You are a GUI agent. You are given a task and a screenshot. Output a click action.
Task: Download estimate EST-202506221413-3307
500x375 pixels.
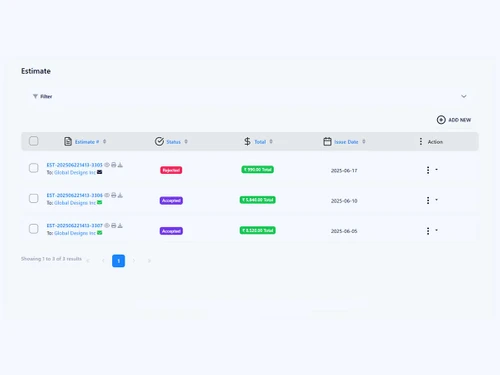tap(120, 226)
